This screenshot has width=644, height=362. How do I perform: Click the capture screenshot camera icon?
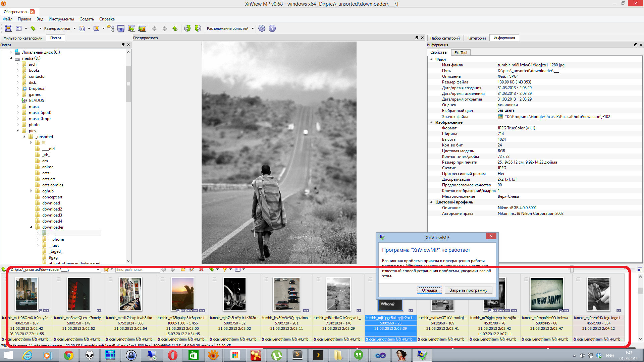click(x=121, y=28)
